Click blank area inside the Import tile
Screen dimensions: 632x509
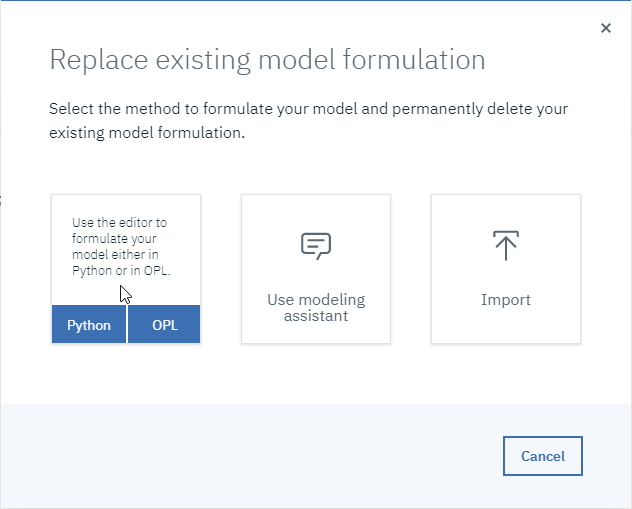(x=506, y=326)
